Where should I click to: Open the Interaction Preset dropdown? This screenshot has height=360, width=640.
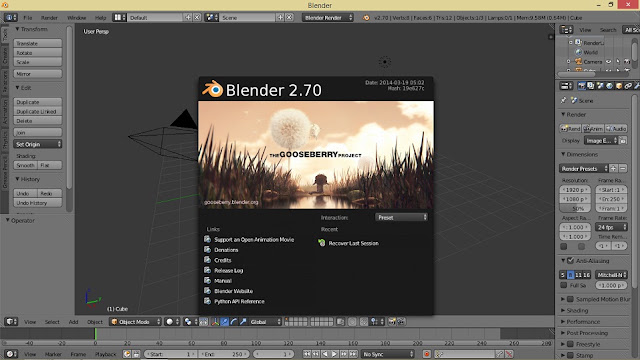(x=401, y=218)
